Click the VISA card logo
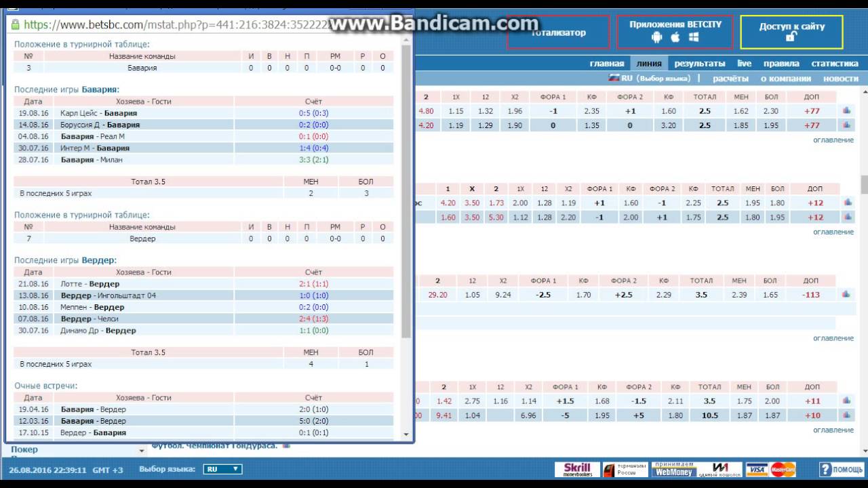Image resolution: width=868 pixels, height=488 pixels. (757, 470)
